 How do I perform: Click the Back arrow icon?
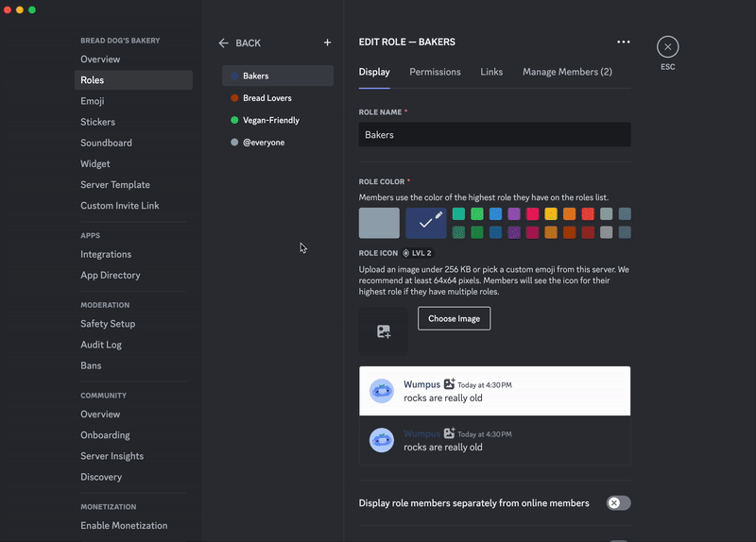223,43
